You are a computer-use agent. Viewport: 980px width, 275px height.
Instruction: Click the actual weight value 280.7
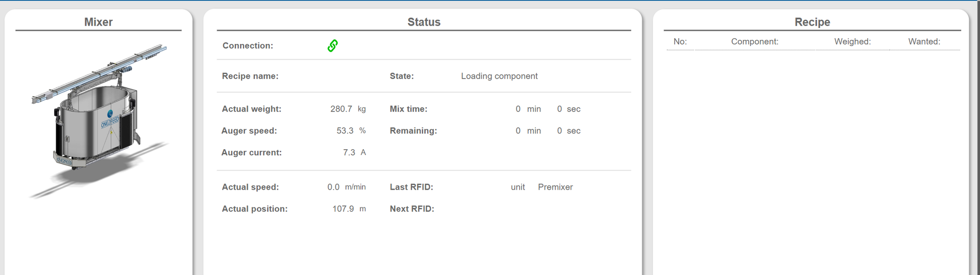tap(341, 109)
